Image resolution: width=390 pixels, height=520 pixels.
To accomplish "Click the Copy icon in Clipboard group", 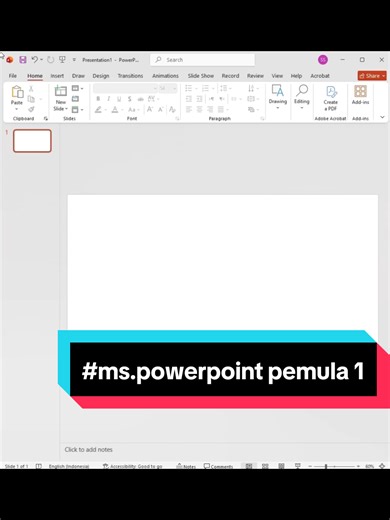I will (31, 99).
